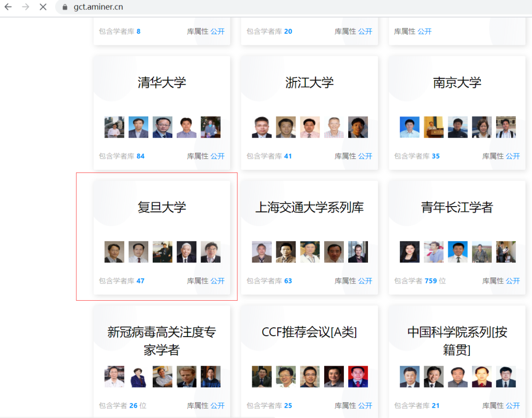
Task: Click scholar count 84 in 清华大学 card
Action: 140,156
